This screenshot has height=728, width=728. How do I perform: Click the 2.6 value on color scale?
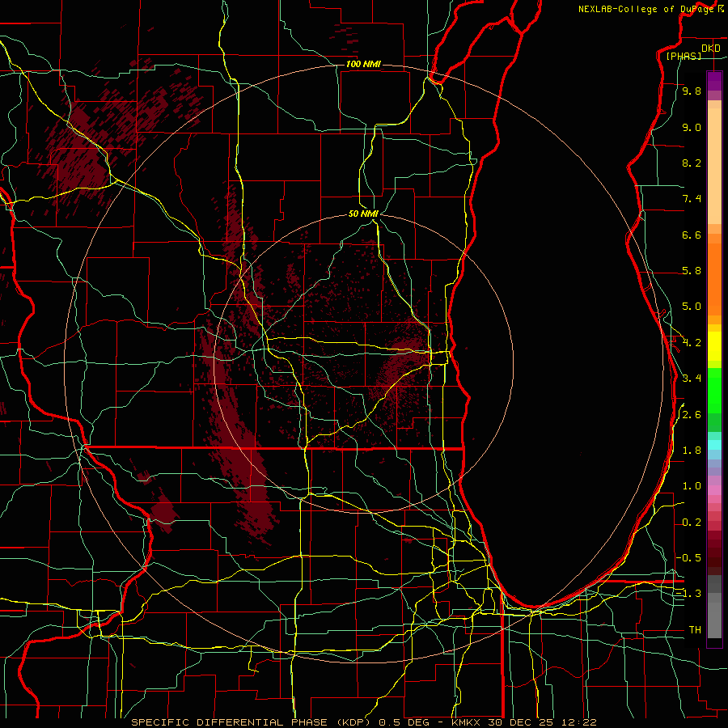pyautogui.click(x=692, y=414)
